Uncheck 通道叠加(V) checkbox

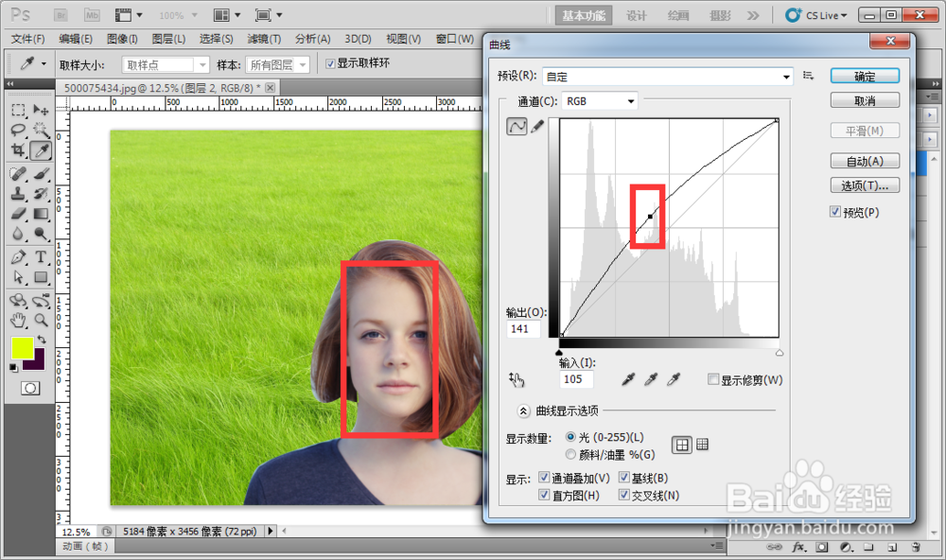(x=544, y=478)
